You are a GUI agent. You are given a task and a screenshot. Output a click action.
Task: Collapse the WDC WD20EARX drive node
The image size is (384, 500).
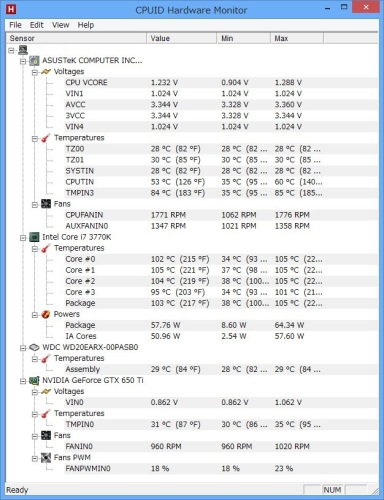(x=23, y=348)
